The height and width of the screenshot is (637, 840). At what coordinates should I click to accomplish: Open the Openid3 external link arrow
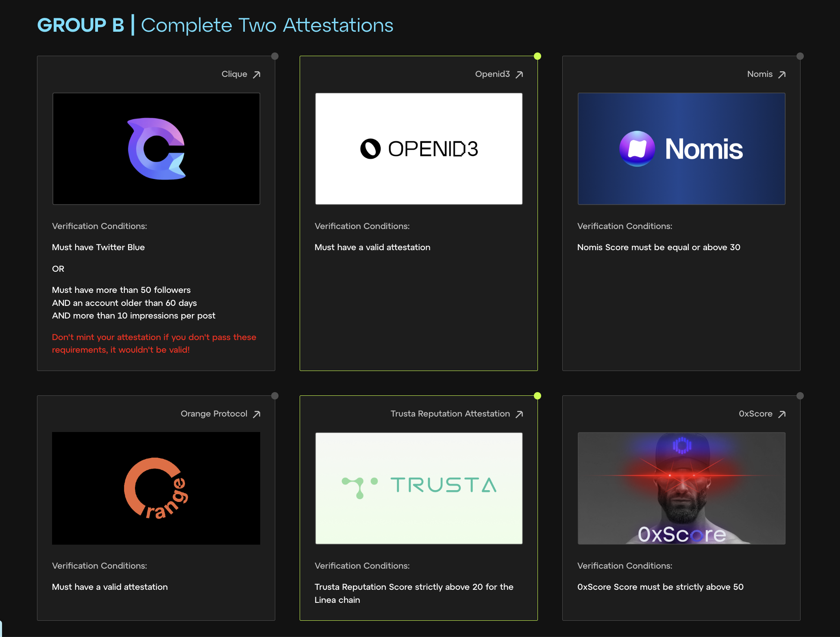tap(519, 74)
